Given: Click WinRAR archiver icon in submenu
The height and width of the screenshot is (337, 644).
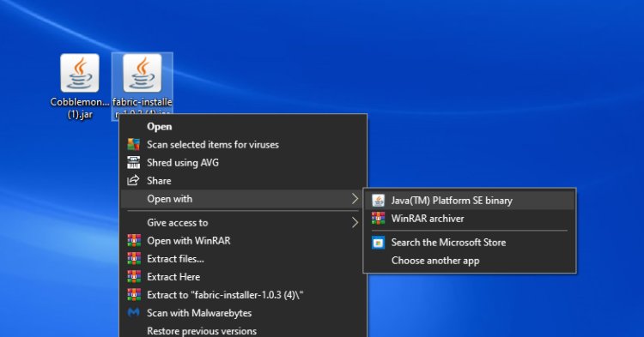Looking at the screenshot, I should point(379,219).
